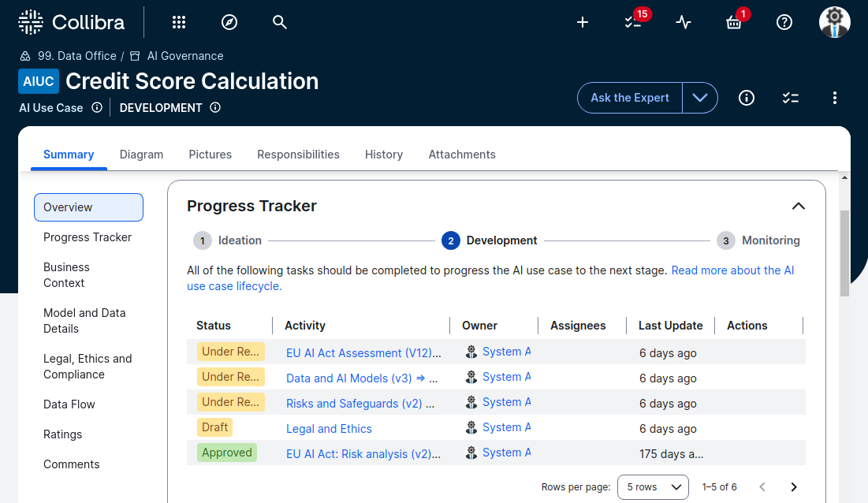Open the rows per page dropdown

(x=654, y=487)
